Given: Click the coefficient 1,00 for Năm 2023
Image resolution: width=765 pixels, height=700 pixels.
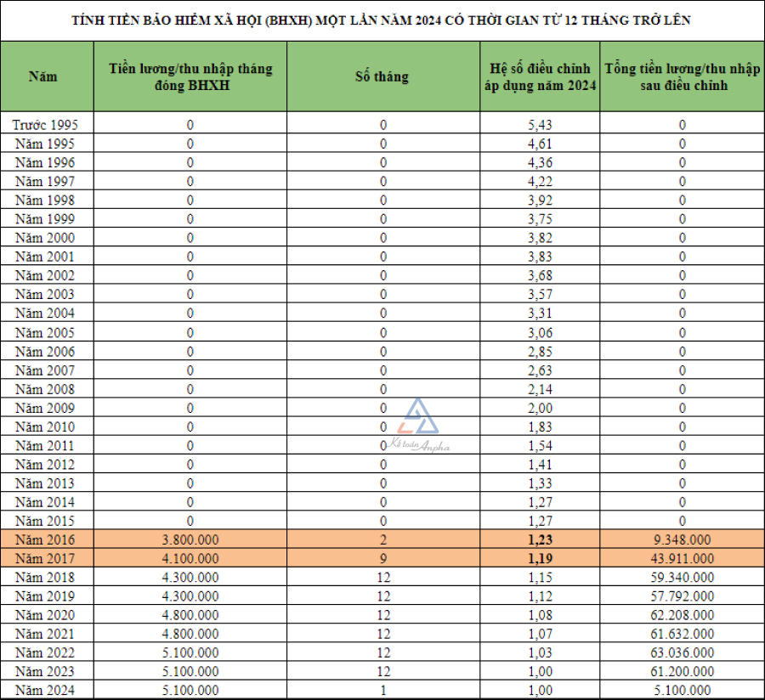Looking at the screenshot, I should 538,671.
